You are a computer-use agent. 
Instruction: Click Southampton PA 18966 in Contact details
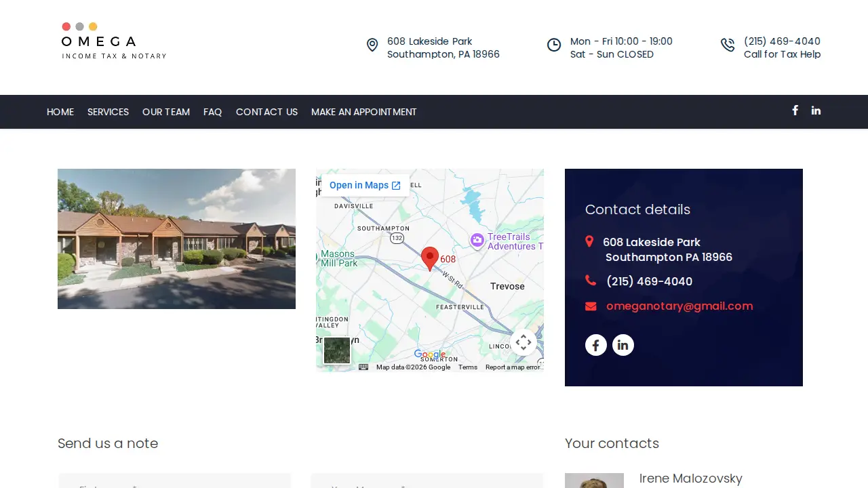tap(669, 257)
